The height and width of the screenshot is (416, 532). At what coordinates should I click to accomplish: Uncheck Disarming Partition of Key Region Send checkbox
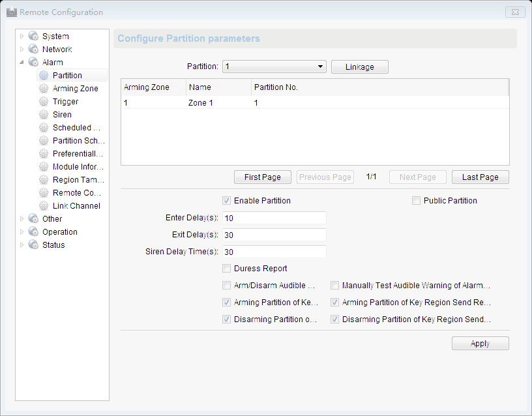[335, 319]
